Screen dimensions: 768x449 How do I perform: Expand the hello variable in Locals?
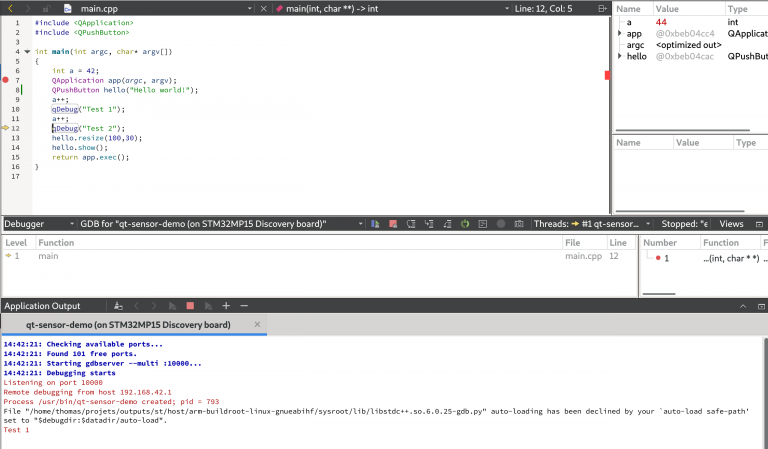click(620, 56)
